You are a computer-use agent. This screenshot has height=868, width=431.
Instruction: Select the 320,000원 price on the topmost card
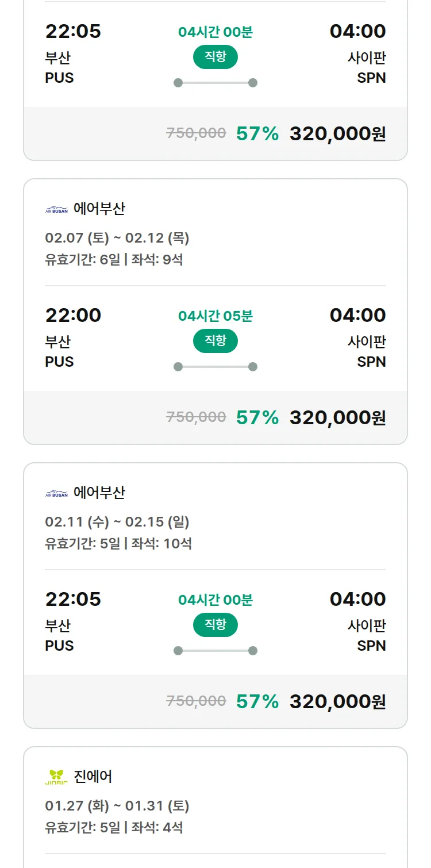pos(337,134)
